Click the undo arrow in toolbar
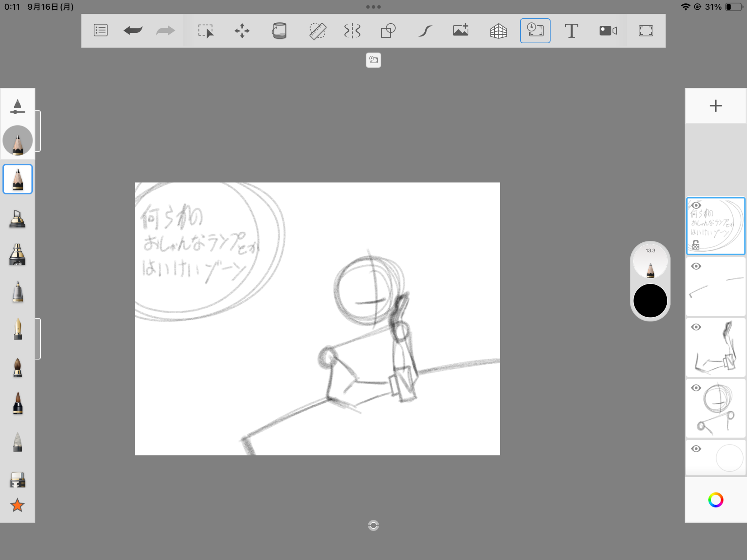747x560 pixels. pos(133,31)
